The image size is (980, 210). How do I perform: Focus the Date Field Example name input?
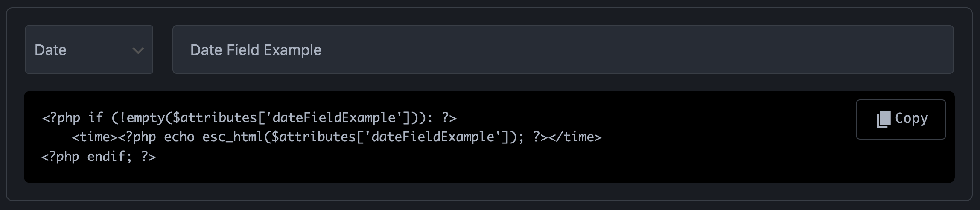click(x=563, y=50)
